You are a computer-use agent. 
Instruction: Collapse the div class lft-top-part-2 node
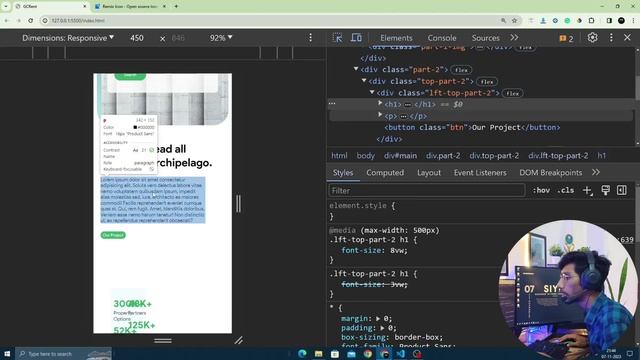click(372, 92)
